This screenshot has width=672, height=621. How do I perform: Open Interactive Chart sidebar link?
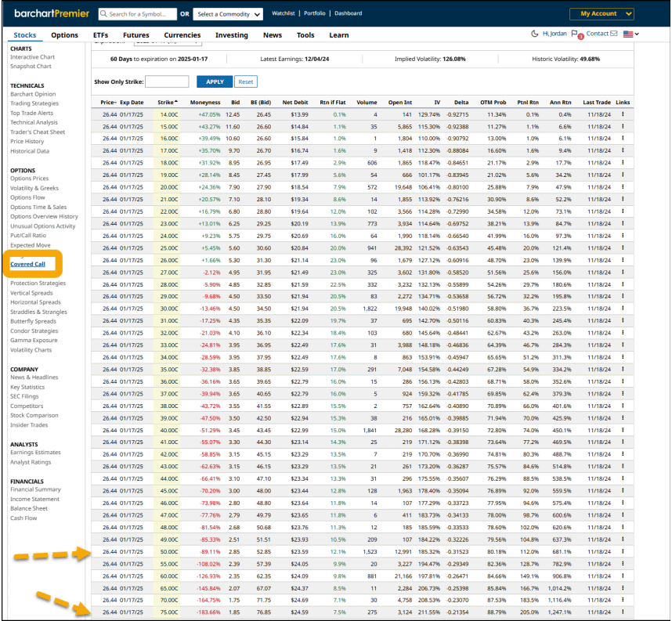[x=32, y=57]
